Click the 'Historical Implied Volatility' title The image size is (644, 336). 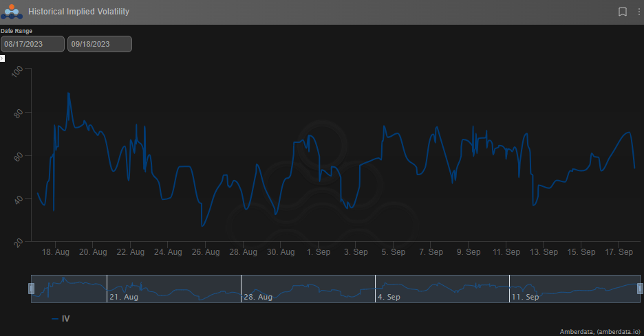pyautogui.click(x=79, y=12)
